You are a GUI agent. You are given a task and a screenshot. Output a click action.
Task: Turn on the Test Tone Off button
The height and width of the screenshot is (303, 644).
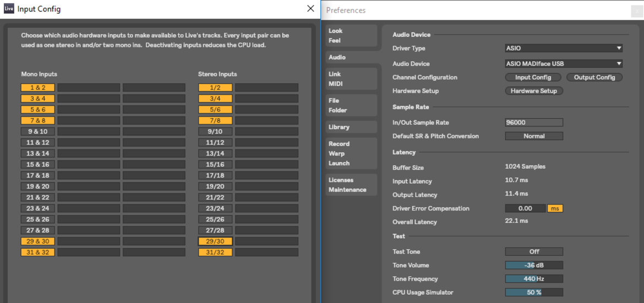[x=534, y=252]
